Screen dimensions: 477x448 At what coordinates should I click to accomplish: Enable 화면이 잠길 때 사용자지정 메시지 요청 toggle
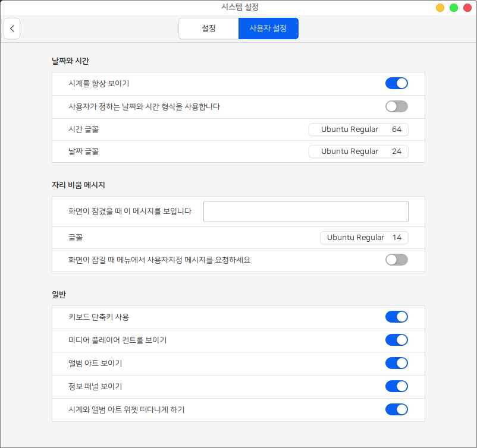[396, 260]
